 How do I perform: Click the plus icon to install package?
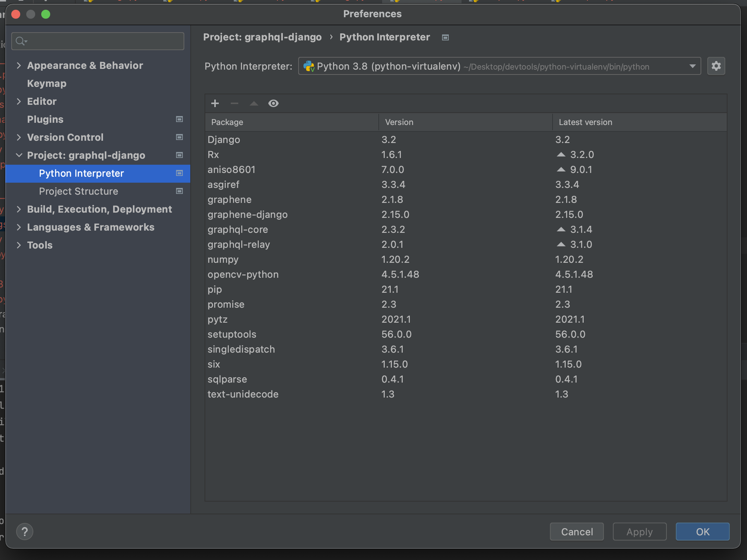coord(215,103)
